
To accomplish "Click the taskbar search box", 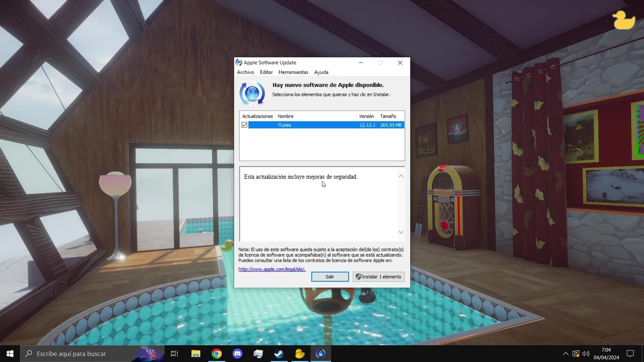I will pos(92,353).
